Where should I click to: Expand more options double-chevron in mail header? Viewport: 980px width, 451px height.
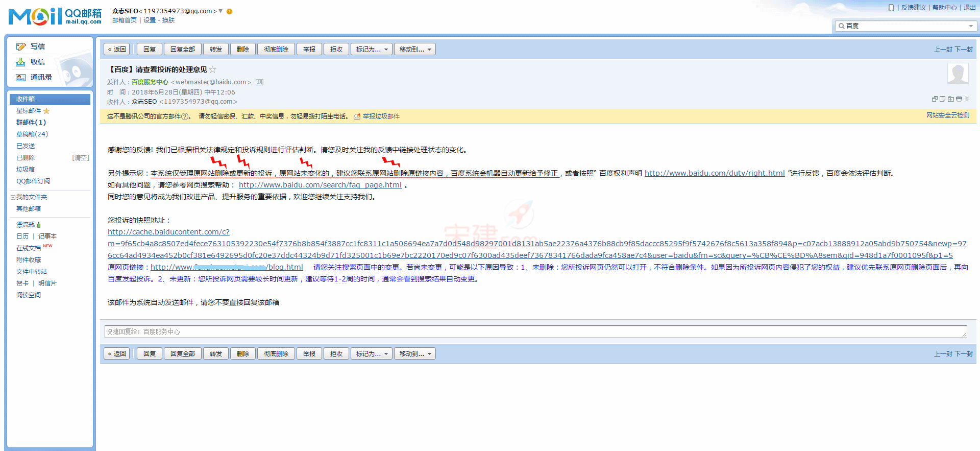[967, 99]
